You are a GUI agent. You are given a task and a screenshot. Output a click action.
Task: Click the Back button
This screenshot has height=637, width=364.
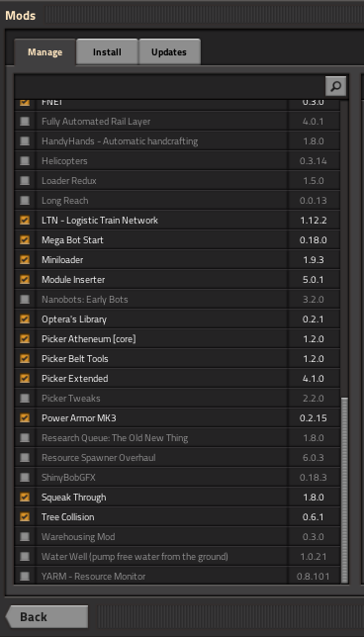click(47, 616)
